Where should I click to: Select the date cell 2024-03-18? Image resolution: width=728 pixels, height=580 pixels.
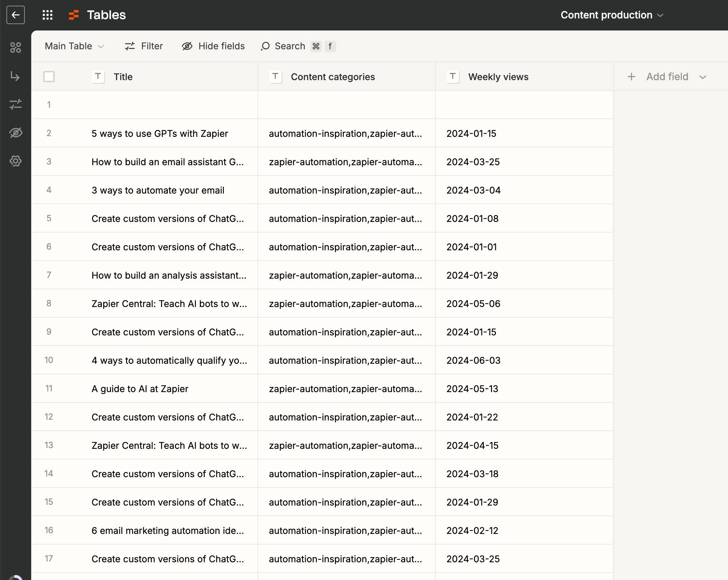pyautogui.click(x=524, y=474)
